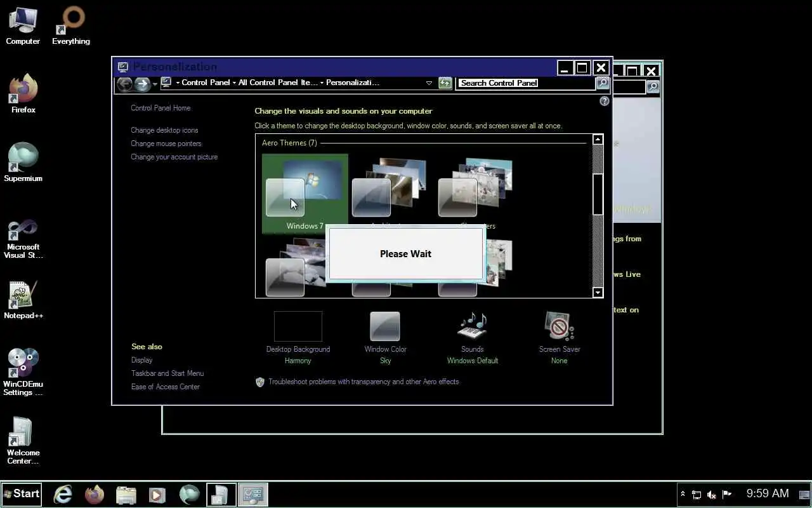Open Taskbar and Start Menu link
Image resolution: width=812 pixels, height=508 pixels.
[x=167, y=373]
